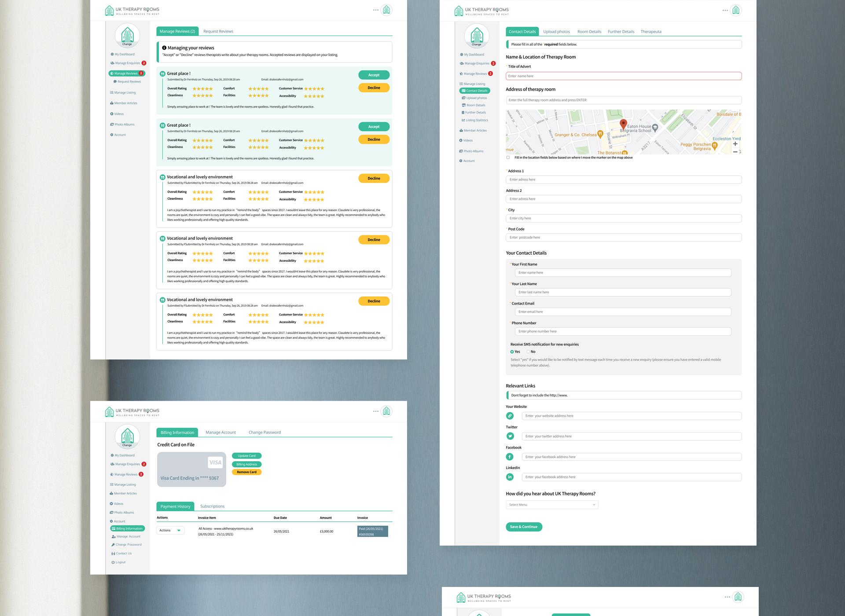Click the Twitter bird icon

tap(510, 436)
